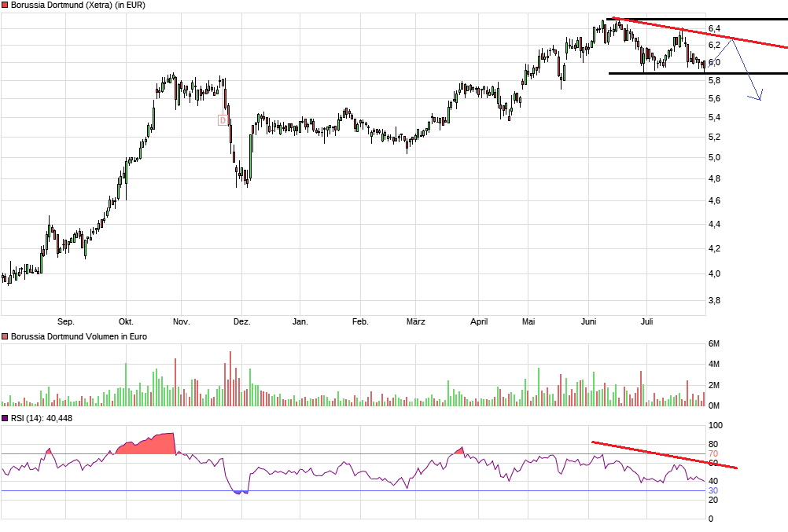Select the 'Juli' label on time axis

point(646,321)
